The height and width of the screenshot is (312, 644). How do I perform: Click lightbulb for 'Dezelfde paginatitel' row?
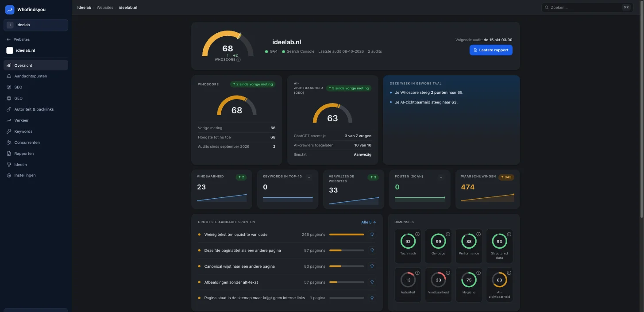372,250
